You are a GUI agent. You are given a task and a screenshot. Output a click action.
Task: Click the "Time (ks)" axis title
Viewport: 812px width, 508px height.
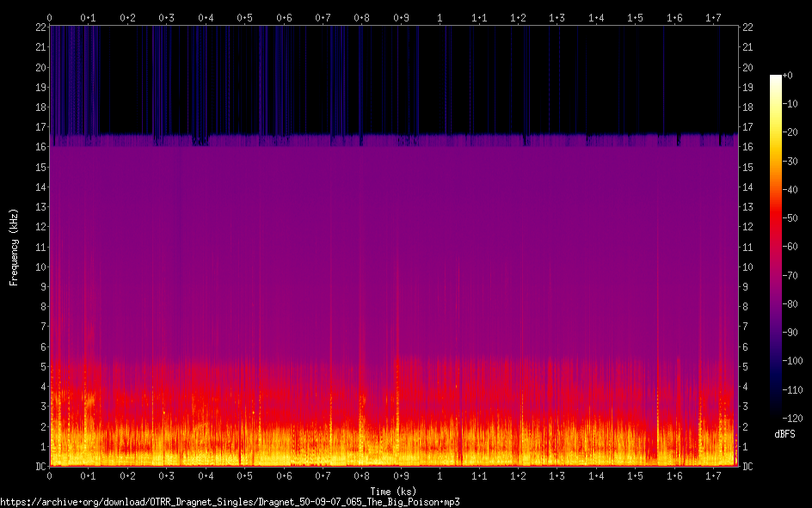click(x=393, y=492)
